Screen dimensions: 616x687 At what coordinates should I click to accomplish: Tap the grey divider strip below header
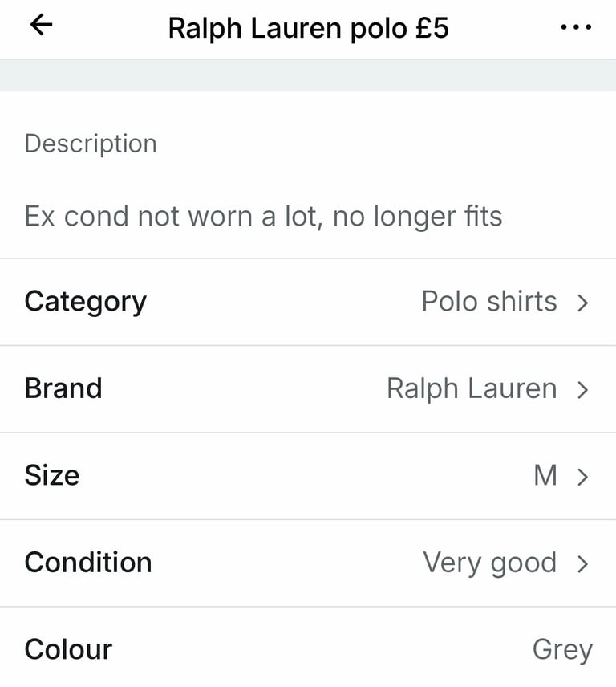click(x=308, y=75)
